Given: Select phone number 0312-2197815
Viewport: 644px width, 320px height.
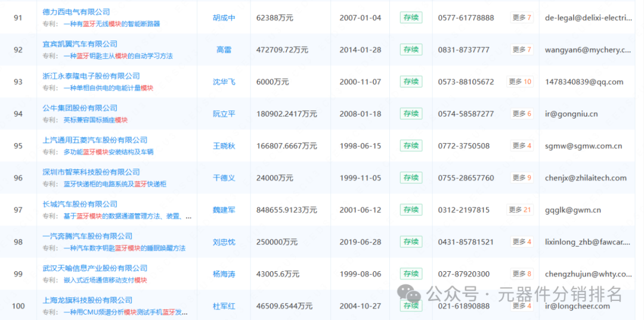Looking at the screenshot, I should point(464,210).
